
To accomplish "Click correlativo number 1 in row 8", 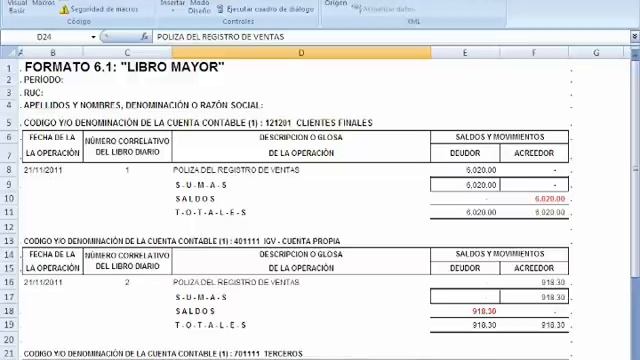I will pyautogui.click(x=127, y=170).
